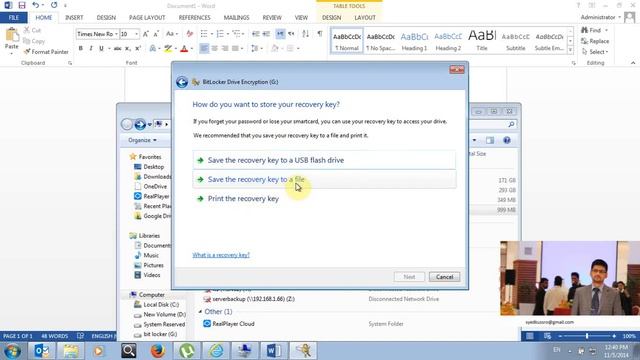This screenshot has height=360, width=640.
Task: Open line spacing dropdown
Action: [256, 49]
